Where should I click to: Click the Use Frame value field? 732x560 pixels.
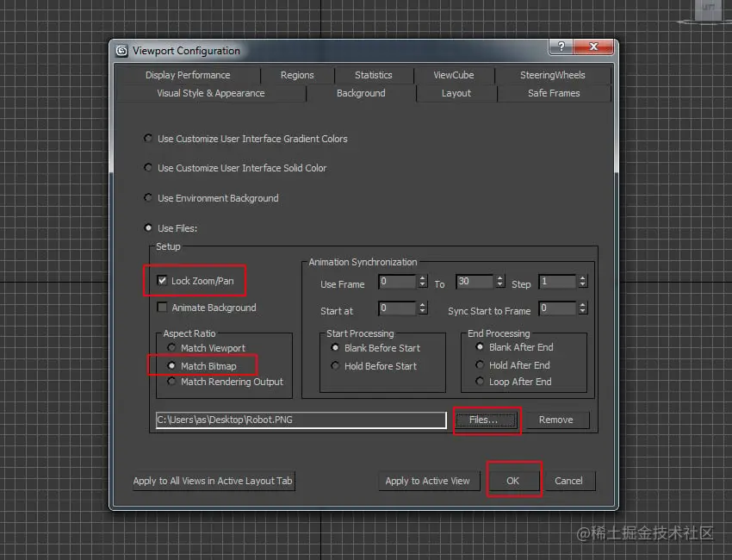coord(397,282)
